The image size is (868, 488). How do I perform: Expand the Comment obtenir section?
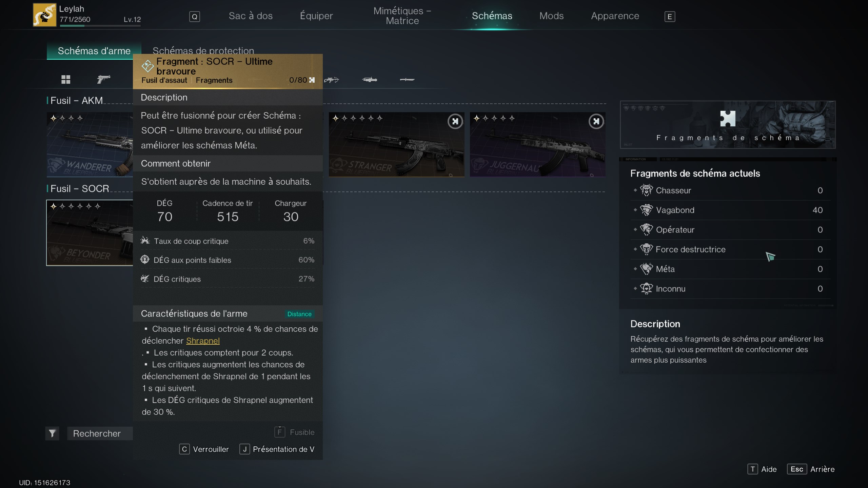[176, 163]
